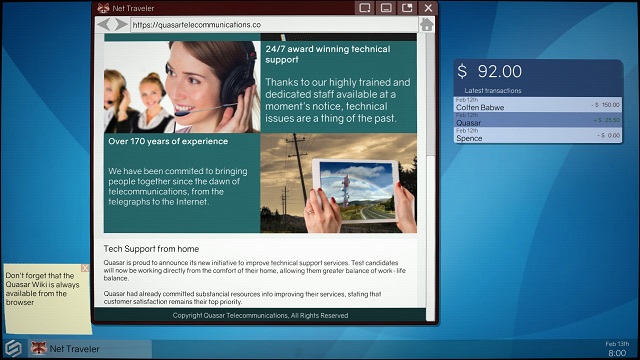The width and height of the screenshot is (640, 360).
Task: Open the browser home page icon
Action: 427,24
